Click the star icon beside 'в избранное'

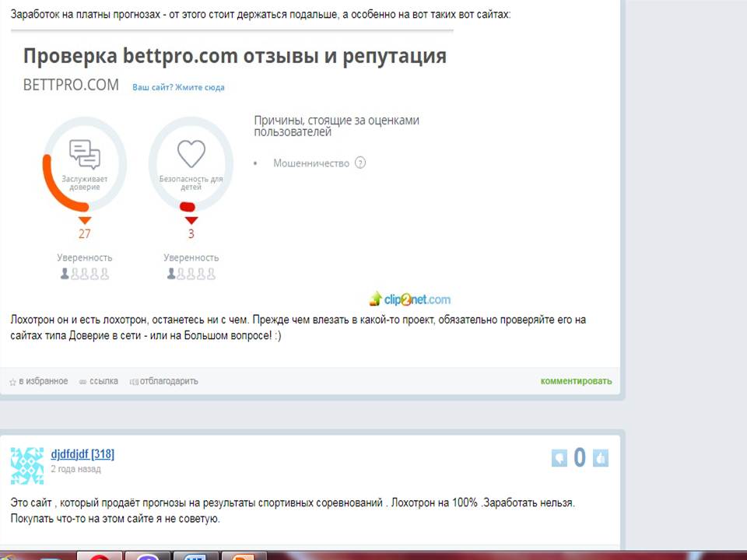(12, 382)
